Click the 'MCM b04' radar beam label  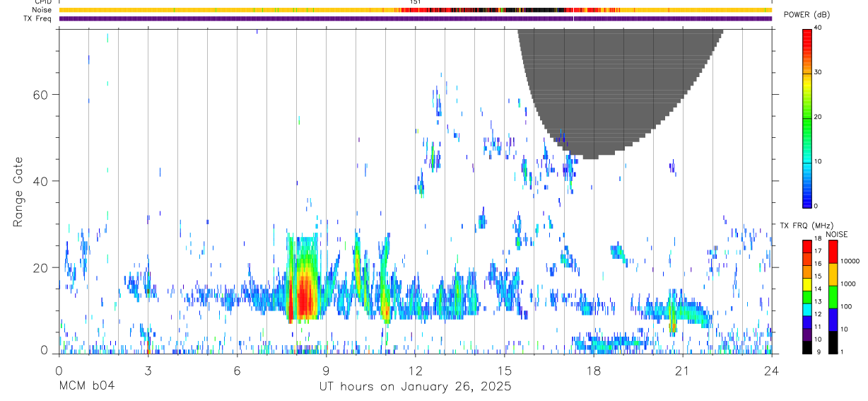click(x=86, y=386)
